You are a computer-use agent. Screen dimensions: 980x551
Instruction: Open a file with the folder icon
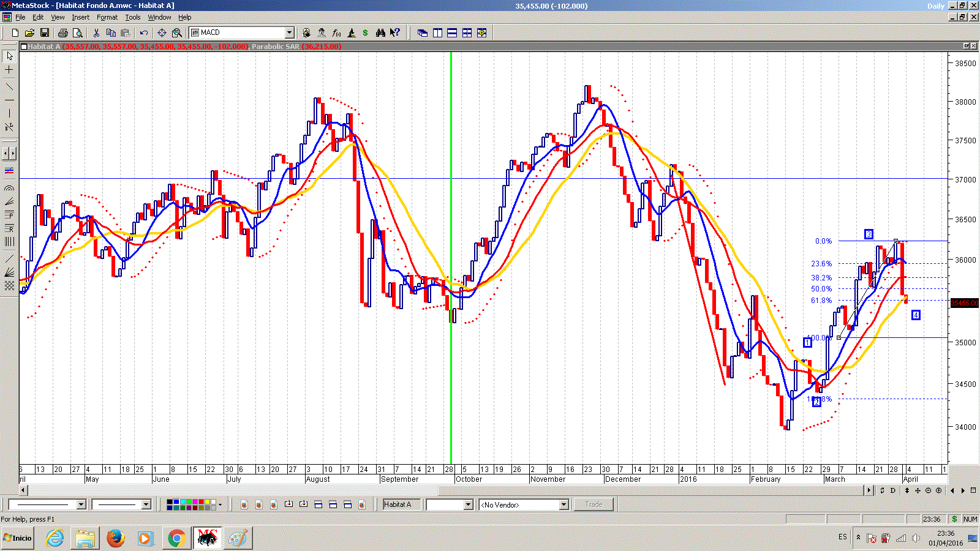[x=29, y=32]
